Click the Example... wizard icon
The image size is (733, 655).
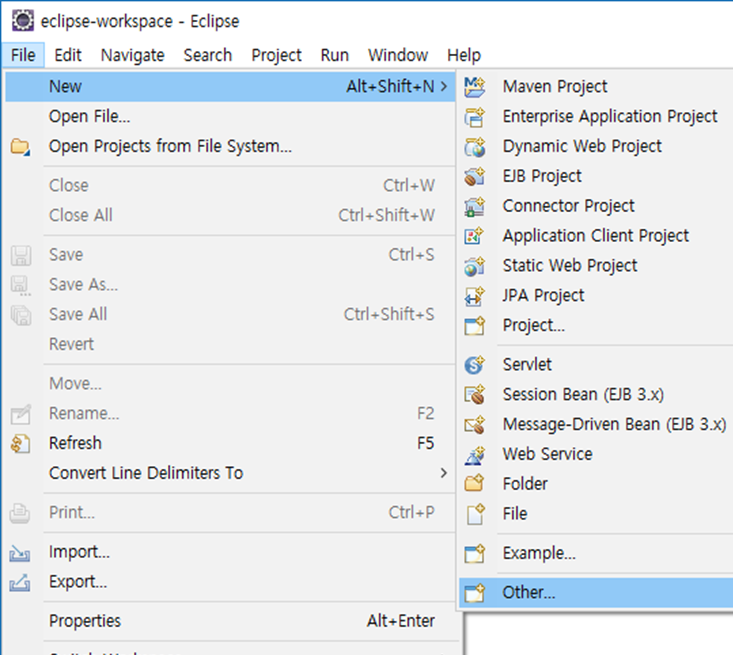(474, 554)
